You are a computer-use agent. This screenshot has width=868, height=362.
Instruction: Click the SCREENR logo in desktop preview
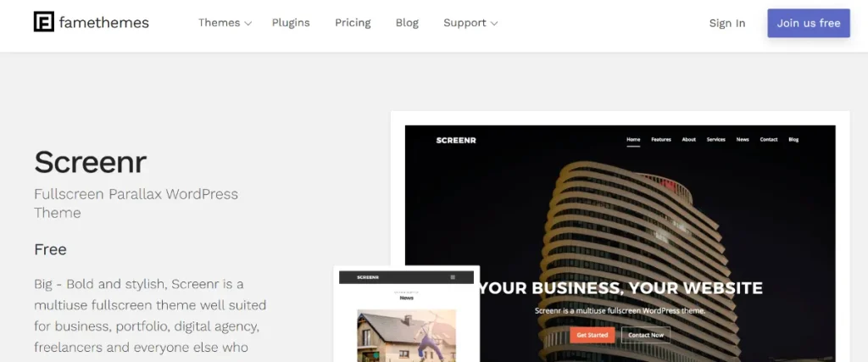pyautogui.click(x=455, y=140)
